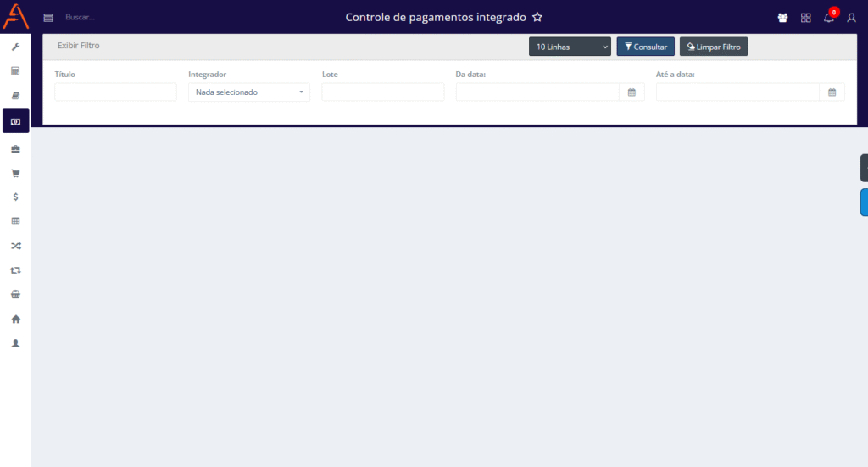Click the blue side tab

[x=864, y=202]
